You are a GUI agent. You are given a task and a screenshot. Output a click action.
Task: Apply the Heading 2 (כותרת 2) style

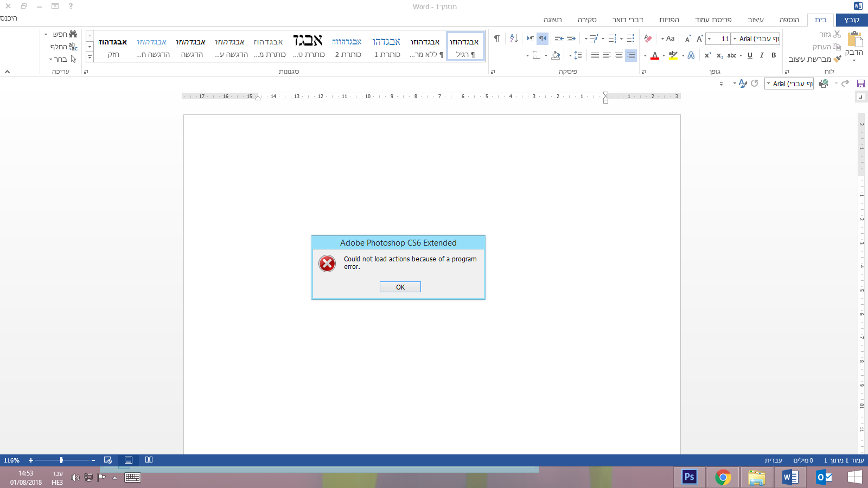[x=348, y=46]
